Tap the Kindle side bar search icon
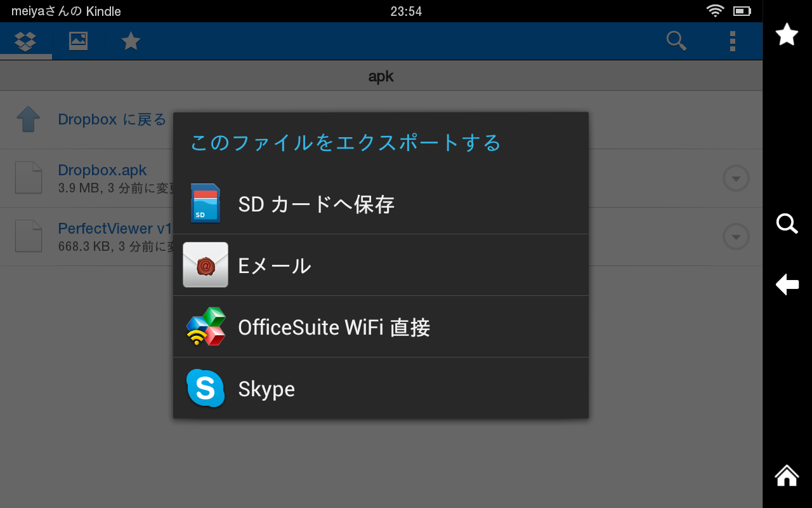Viewport: 812px width, 508px height. tap(787, 224)
